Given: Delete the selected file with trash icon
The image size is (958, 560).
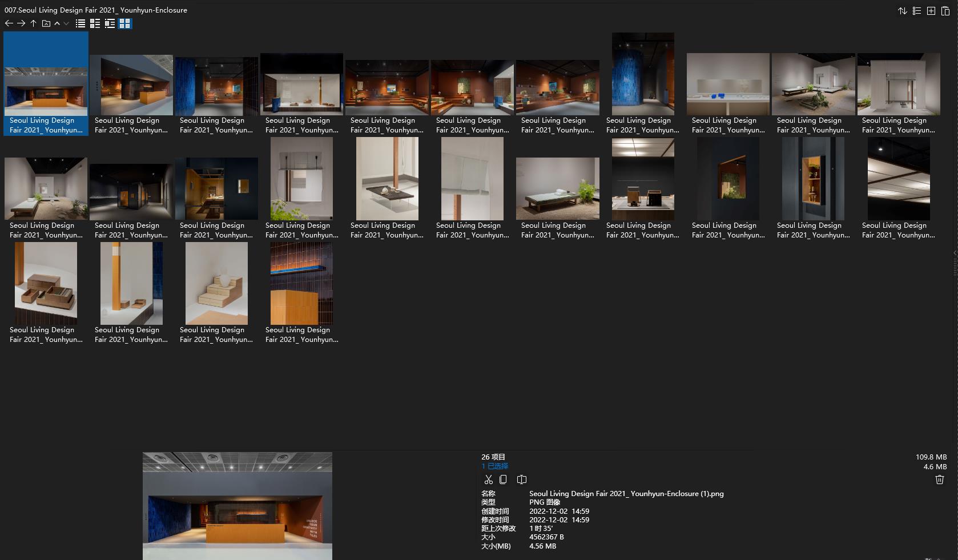Looking at the screenshot, I should click(x=939, y=480).
